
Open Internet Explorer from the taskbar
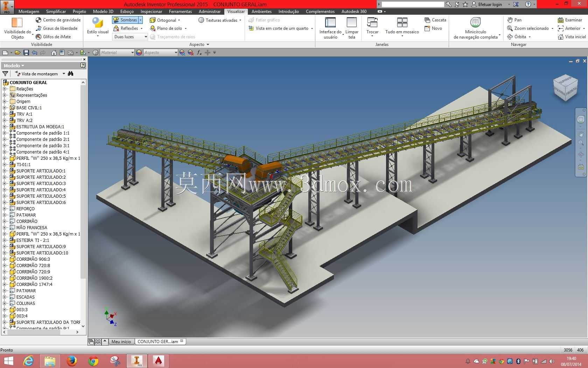[28, 361]
